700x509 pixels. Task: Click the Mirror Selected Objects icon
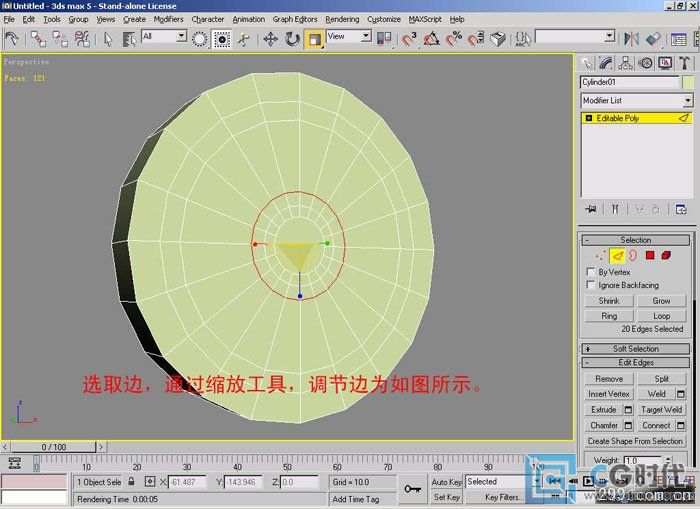pos(631,39)
